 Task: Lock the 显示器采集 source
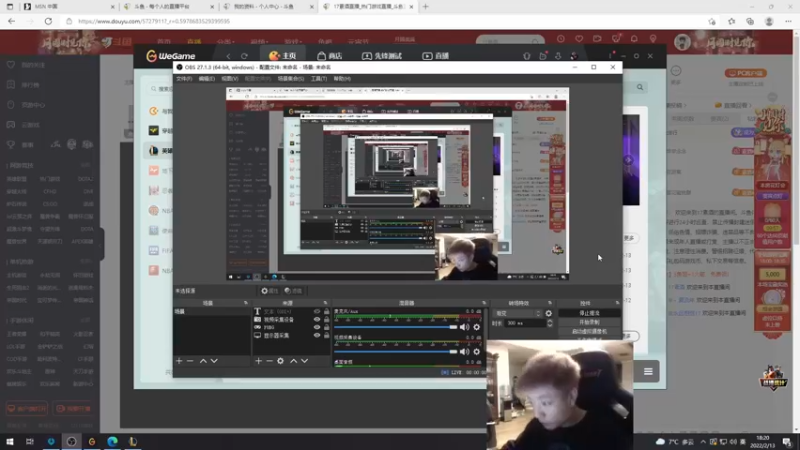point(327,335)
